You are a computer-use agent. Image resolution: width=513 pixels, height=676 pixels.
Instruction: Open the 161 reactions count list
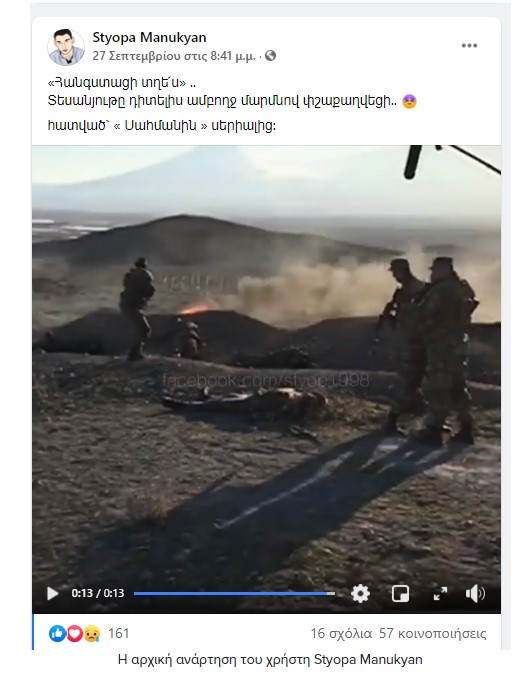119,633
